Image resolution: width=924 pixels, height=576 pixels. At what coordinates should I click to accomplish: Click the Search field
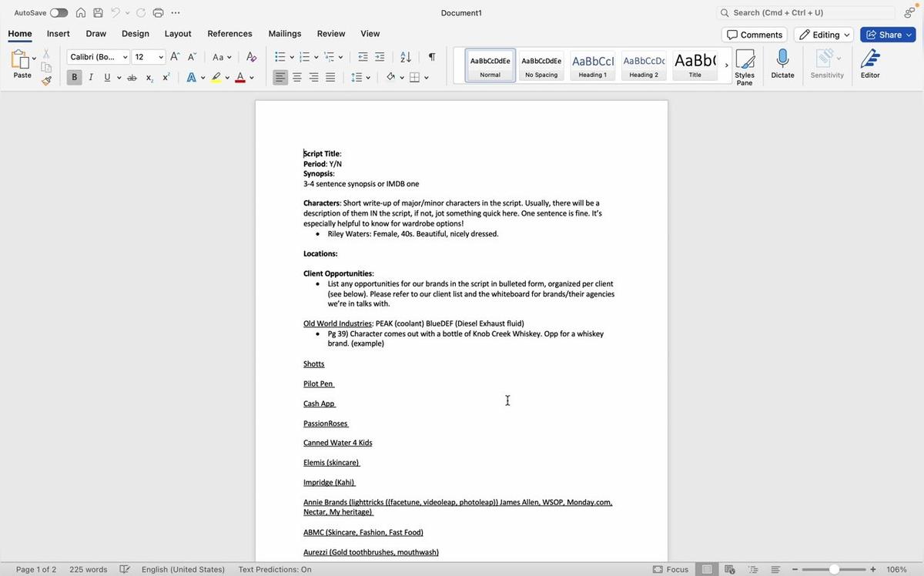(805, 13)
